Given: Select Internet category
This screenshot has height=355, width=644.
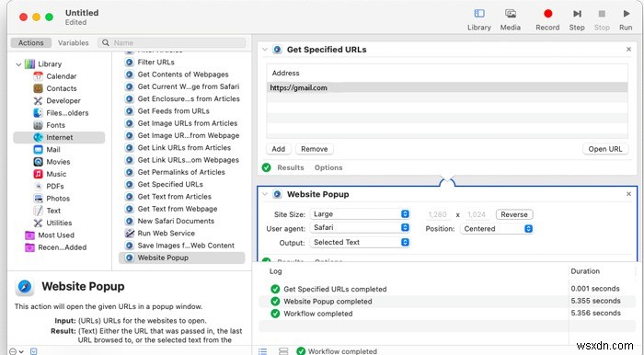Looking at the screenshot, I should tap(59, 137).
